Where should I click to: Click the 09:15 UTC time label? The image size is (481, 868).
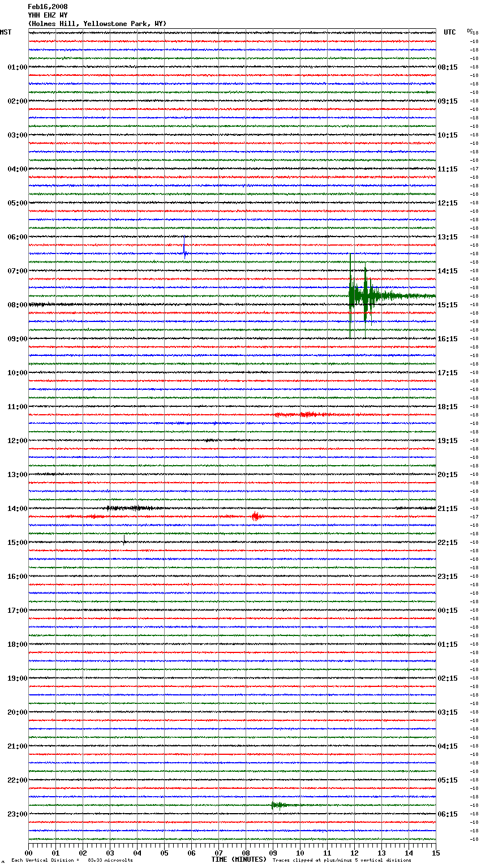click(448, 101)
